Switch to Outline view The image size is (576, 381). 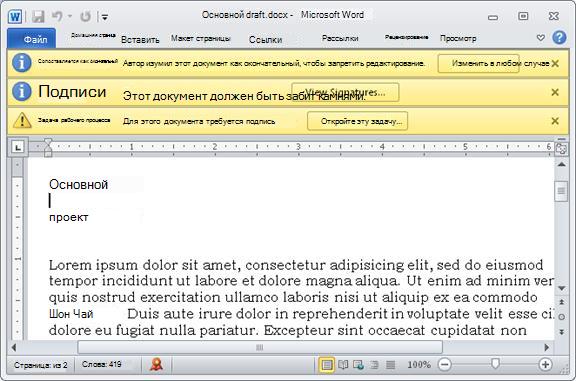coord(374,365)
